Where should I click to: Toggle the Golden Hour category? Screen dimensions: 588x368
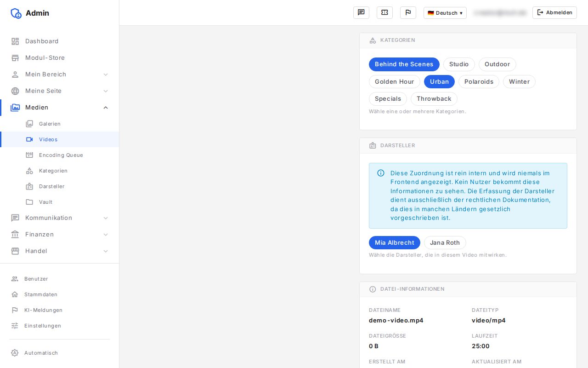pyautogui.click(x=395, y=82)
